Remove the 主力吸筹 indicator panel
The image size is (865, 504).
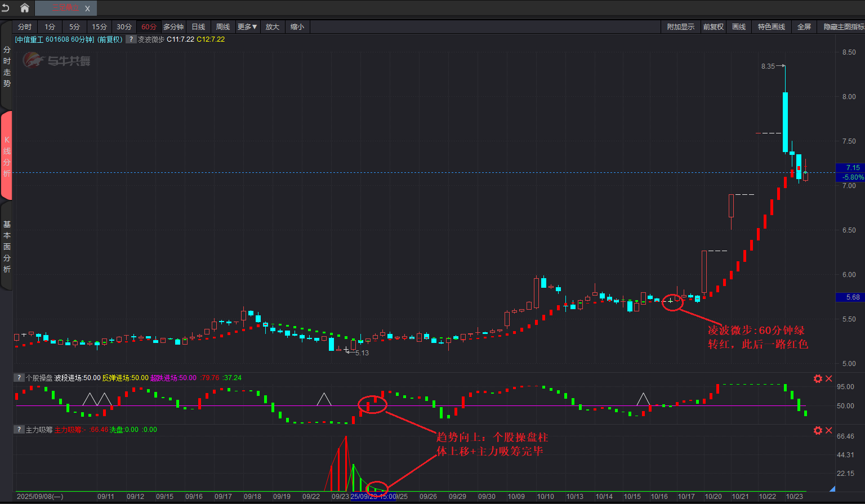click(x=829, y=430)
